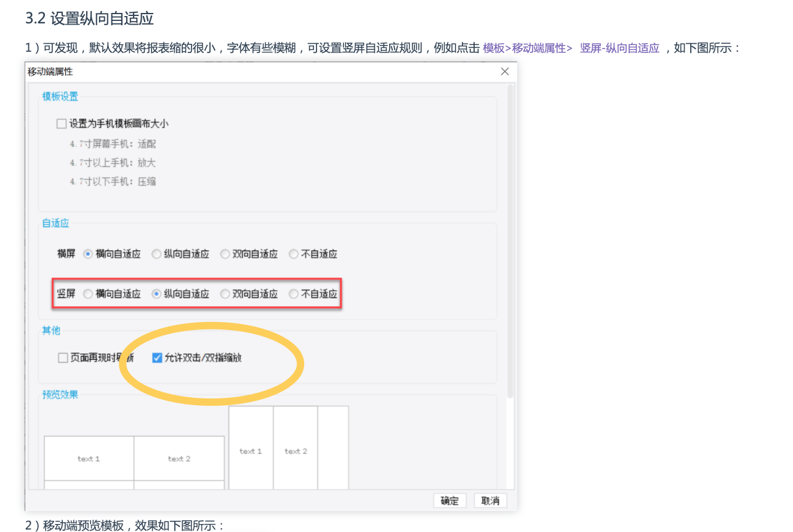Click the text 4.7寸以下手机：压缩
793x532 pixels.
[x=113, y=182]
